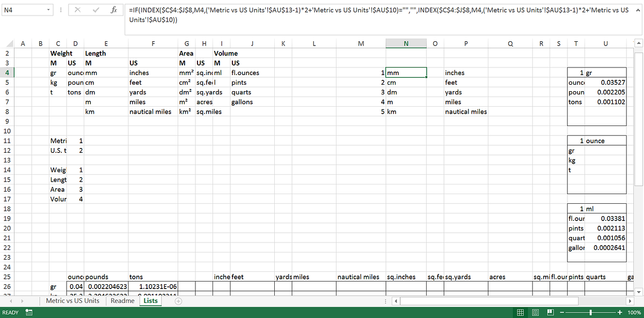
Task: Click the 'Volume' heading cell
Action: (x=226, y=53)
